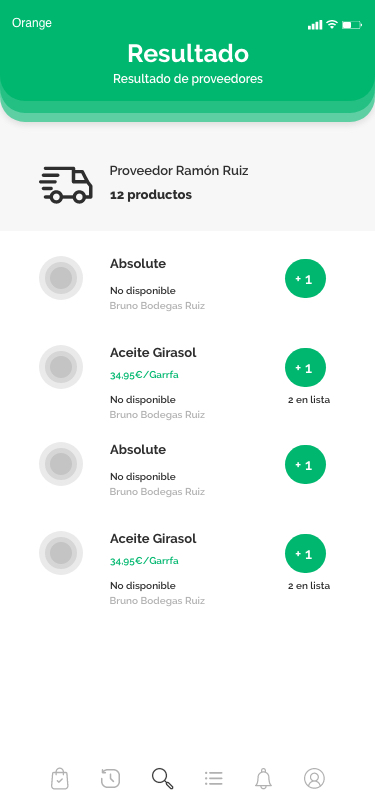This screenshot has width=375, height=812.
Task: Tap the search magnifier icon
Action: (x=162, y=778)
